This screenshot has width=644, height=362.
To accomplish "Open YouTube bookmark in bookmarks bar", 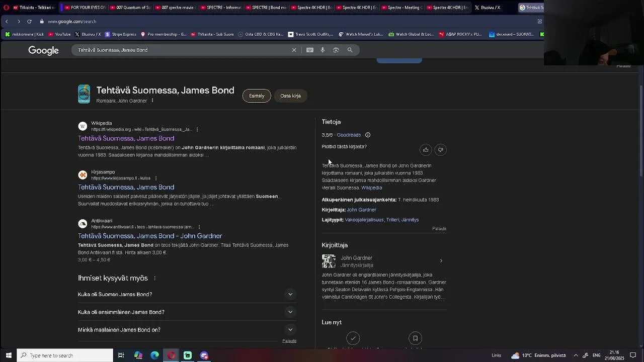I will coord(59,35).
